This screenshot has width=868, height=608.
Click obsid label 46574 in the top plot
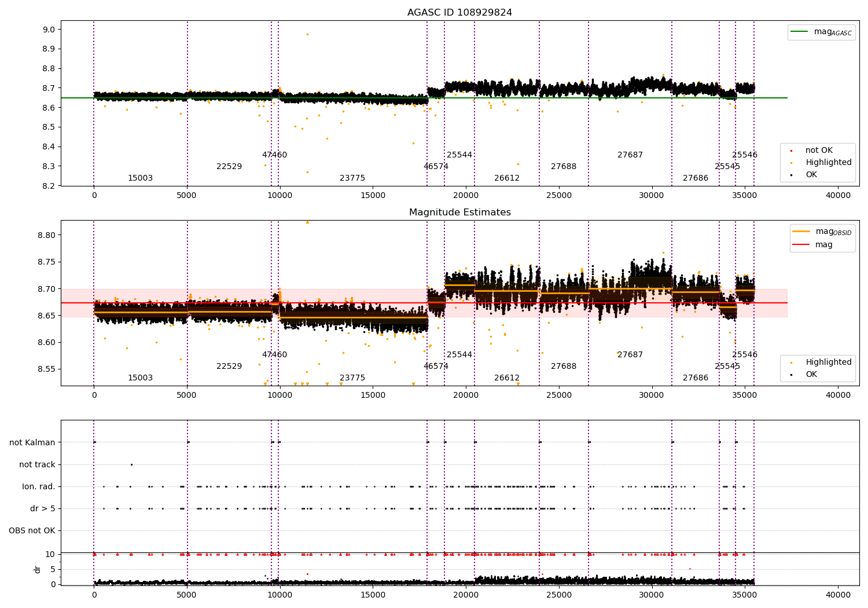[x=436, y=167]
